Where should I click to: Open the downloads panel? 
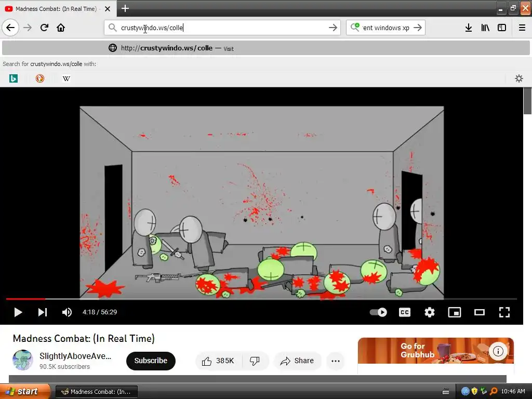(x=469, y=28)
